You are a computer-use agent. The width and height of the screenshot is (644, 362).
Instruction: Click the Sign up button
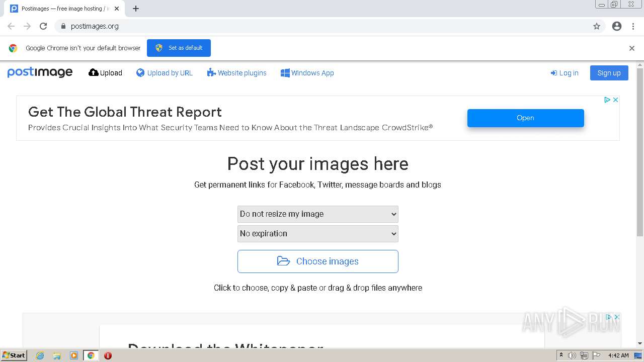pos(609,73)
